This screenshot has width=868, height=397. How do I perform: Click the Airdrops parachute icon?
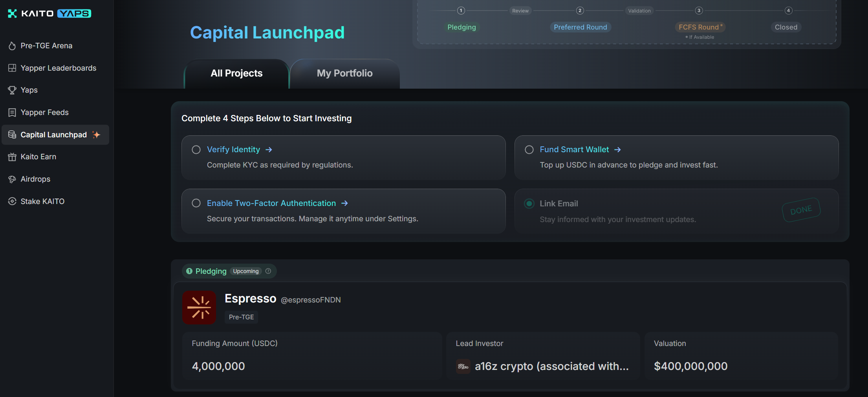point(12,179)
